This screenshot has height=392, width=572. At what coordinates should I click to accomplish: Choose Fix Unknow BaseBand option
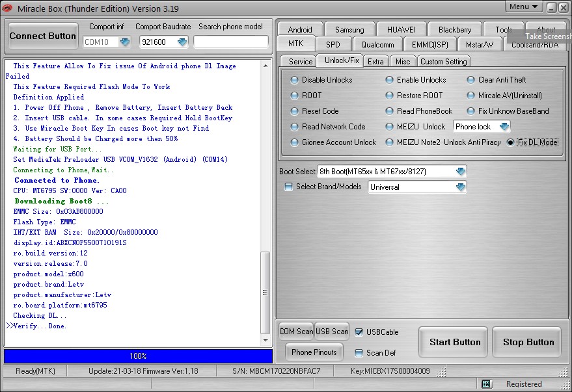(x=471, y=111)
